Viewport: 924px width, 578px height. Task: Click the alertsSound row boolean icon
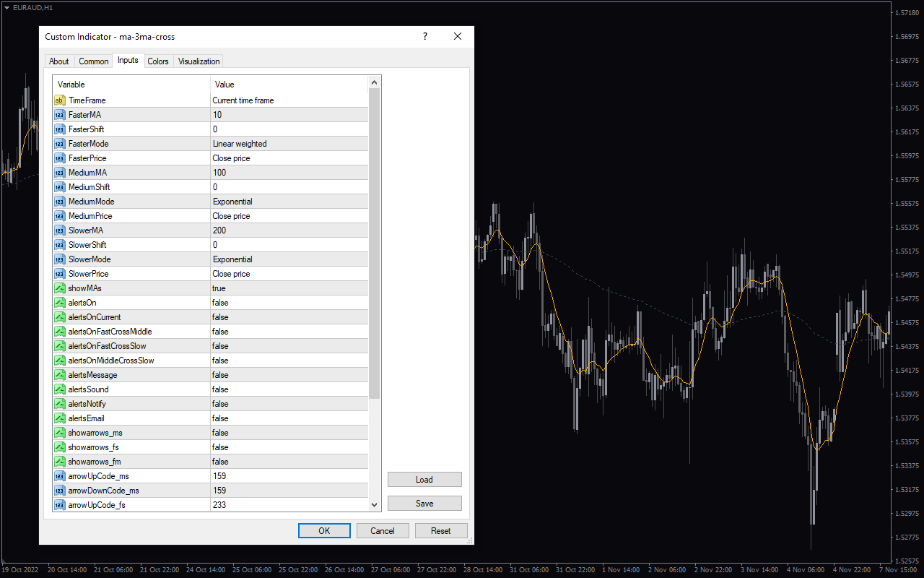pos(60,389)
